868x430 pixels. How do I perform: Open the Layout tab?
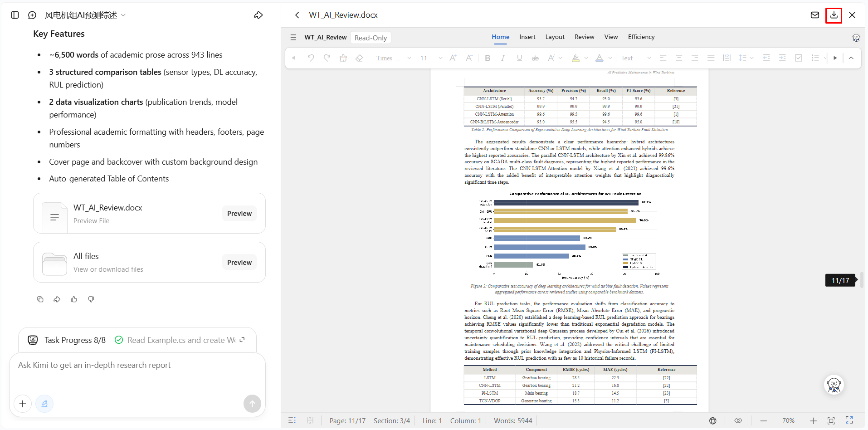click(555, 37)
